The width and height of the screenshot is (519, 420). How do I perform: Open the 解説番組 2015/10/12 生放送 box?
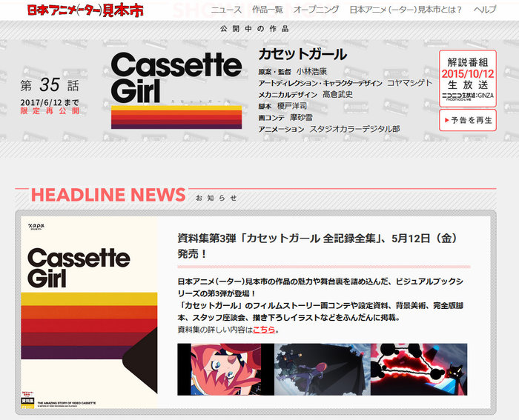coord(468,79)
